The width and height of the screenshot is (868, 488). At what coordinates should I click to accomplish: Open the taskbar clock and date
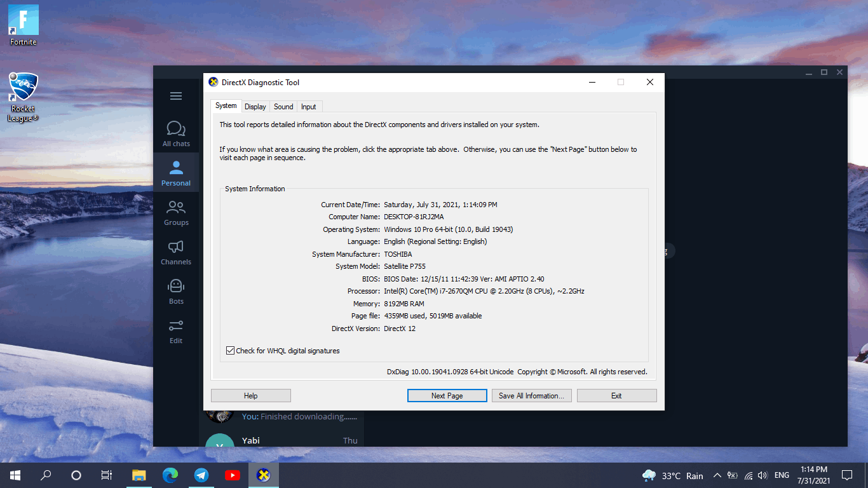[814, 475]
